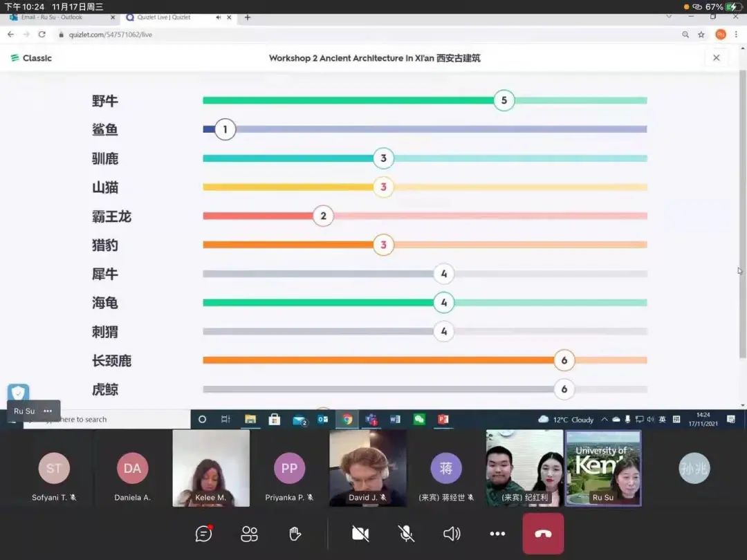Turn on the camera
This screenshot has height=560, width=747.
click(x=360, y=533)
